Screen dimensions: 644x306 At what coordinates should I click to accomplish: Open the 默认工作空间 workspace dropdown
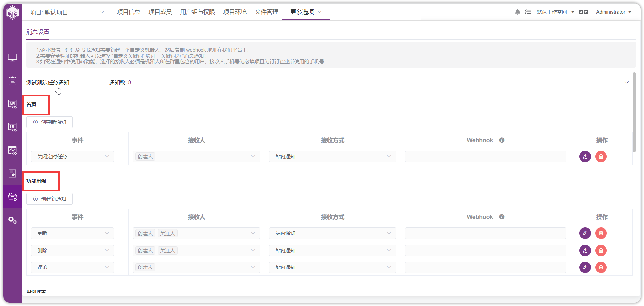(x=555, y=12)
